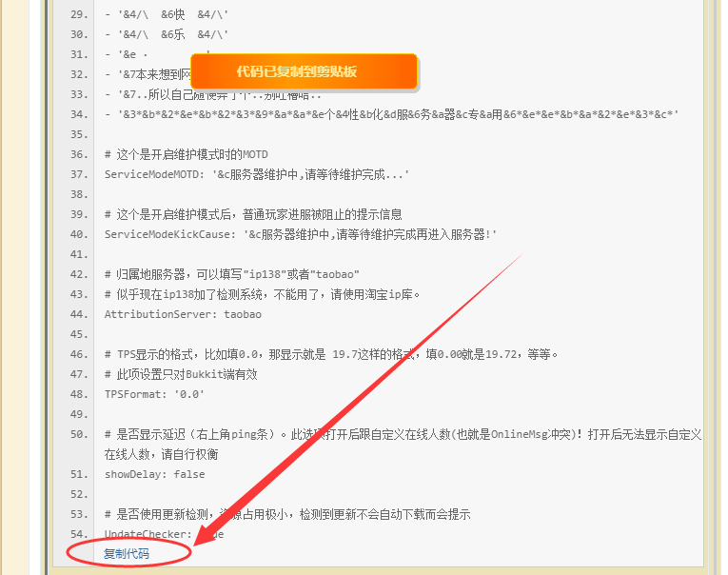Viewport: 728px width, 575px height.
Task: Click the 复制代码 copy code link
Action: (x=127, y=554)
